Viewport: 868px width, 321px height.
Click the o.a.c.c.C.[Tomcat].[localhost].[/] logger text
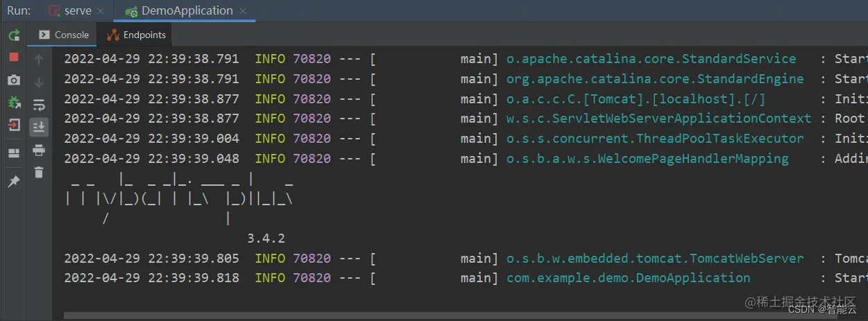636,99
